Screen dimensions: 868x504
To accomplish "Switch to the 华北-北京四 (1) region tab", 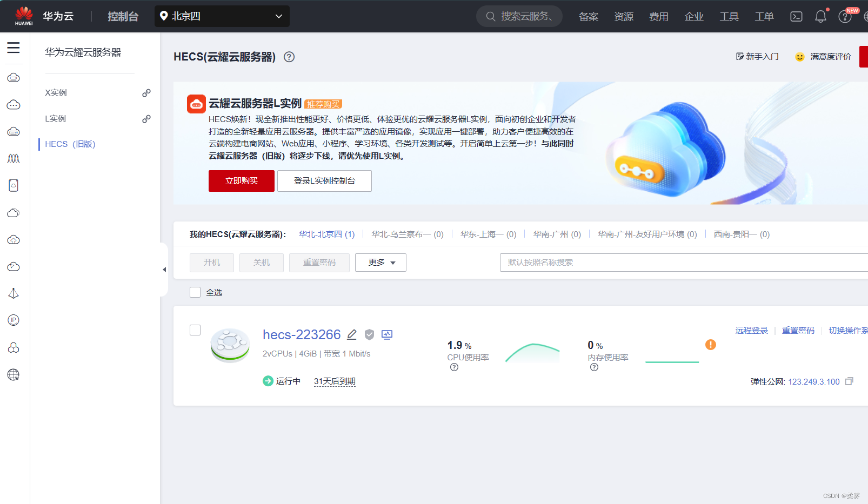I will coord(327,234).
